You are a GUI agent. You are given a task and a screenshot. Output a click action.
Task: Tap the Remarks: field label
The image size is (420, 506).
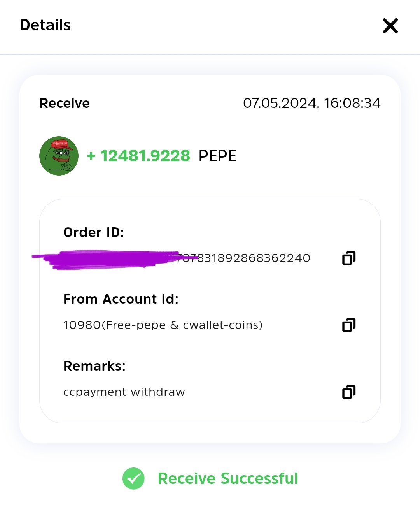coord(94,366)
